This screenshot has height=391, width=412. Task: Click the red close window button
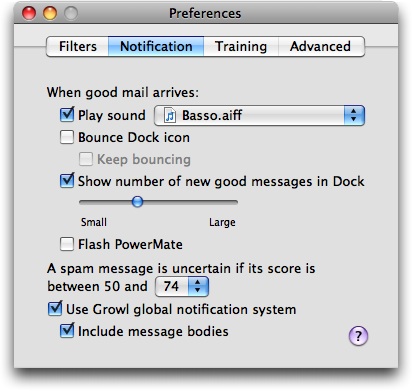pyautogui.click(x=29, y=13)
